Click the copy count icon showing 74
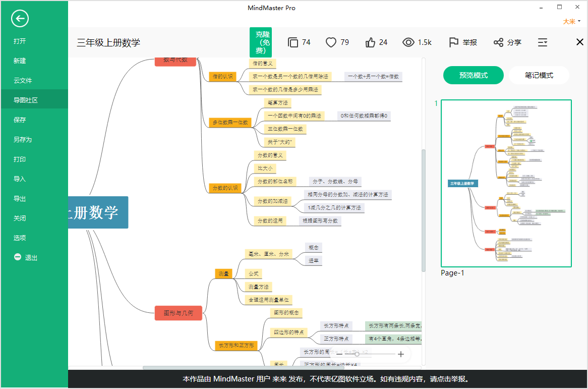This screenshot has width=588, height=389. (x=293, y=42)
